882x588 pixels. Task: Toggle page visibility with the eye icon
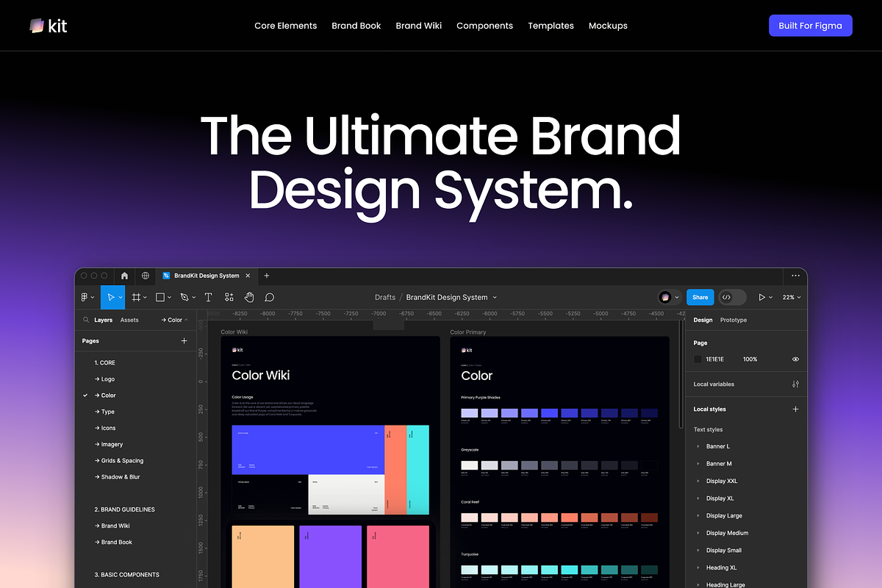(795, 359)
